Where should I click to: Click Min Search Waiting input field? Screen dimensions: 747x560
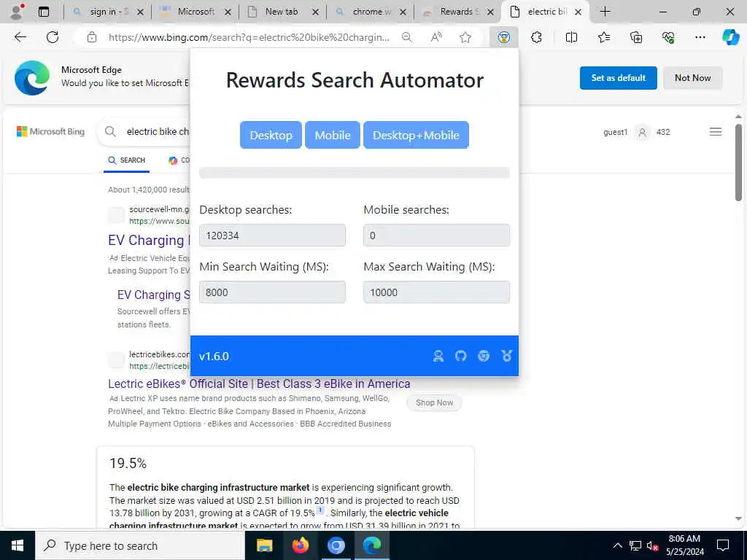tap(272, 292)
